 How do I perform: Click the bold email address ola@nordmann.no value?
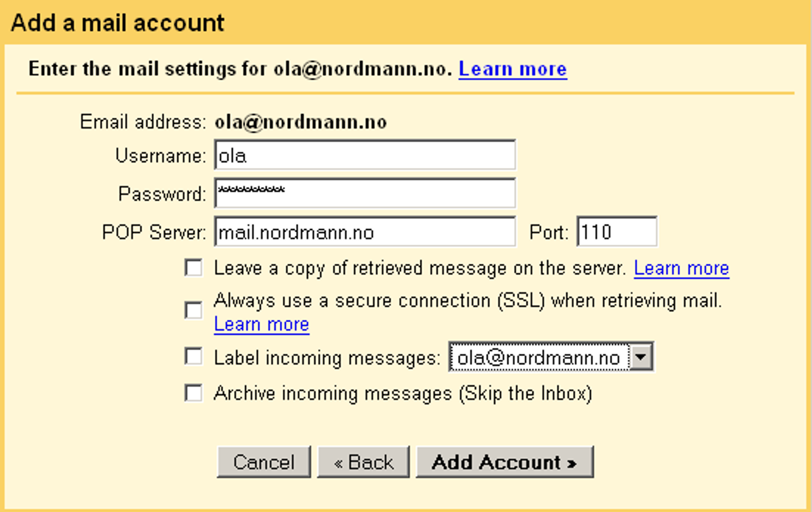click(301, 122)
